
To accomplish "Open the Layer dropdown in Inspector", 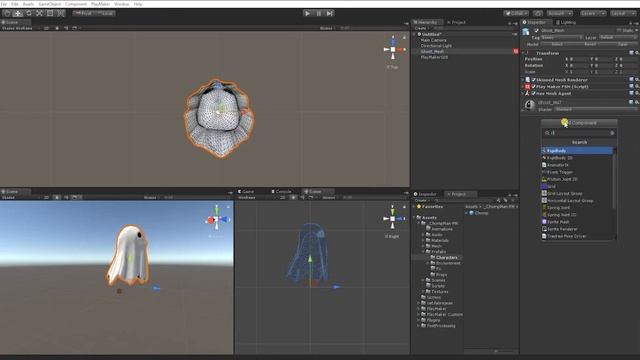I will [618, 38].
